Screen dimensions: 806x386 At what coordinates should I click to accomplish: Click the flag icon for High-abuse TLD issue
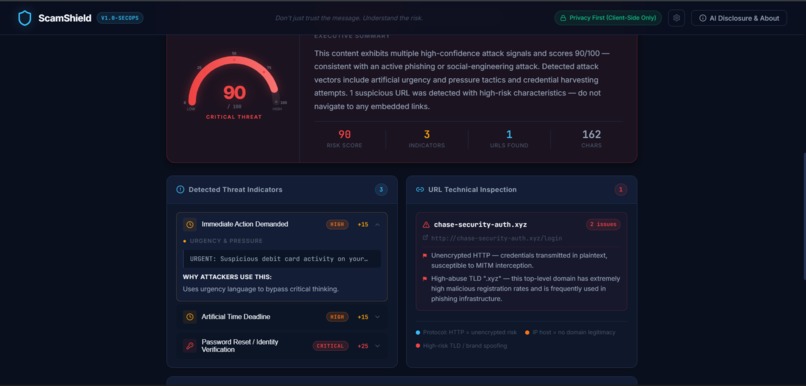coord(425,279)
